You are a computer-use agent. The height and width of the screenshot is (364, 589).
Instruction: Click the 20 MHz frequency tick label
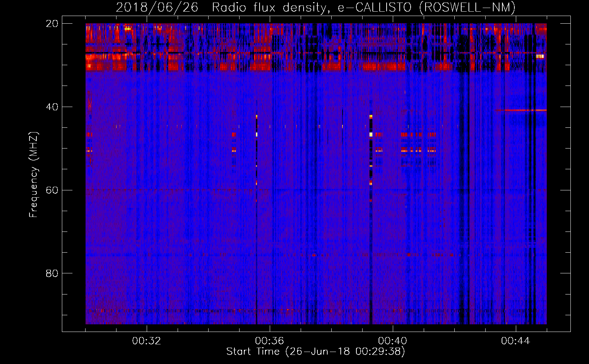(52, 24)
